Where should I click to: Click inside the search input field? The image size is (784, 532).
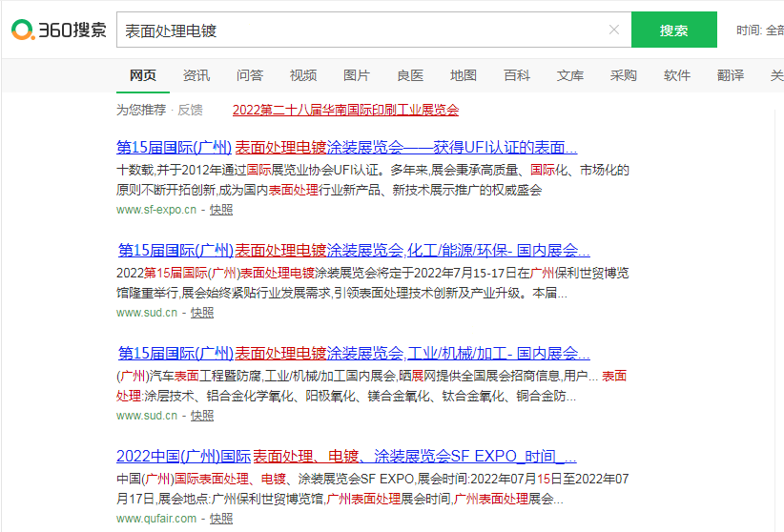[362, 31]
